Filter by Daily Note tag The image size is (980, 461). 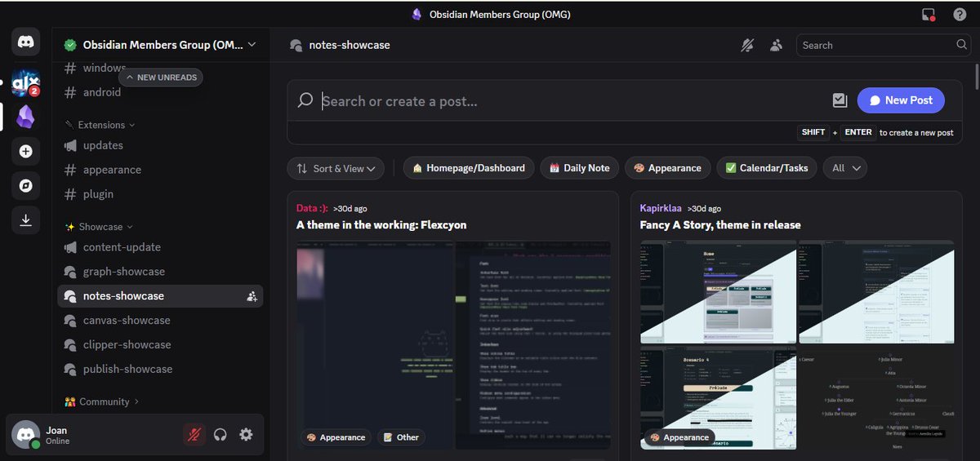580,168
